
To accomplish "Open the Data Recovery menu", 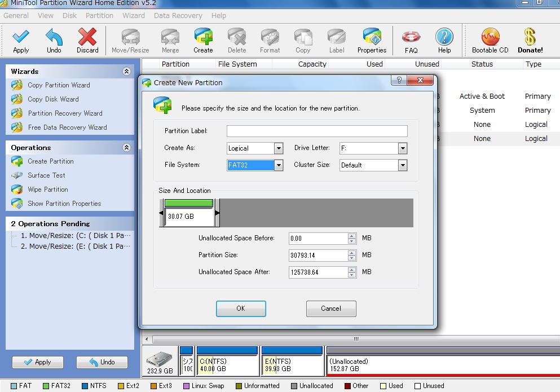I will [x=178, y=15].
